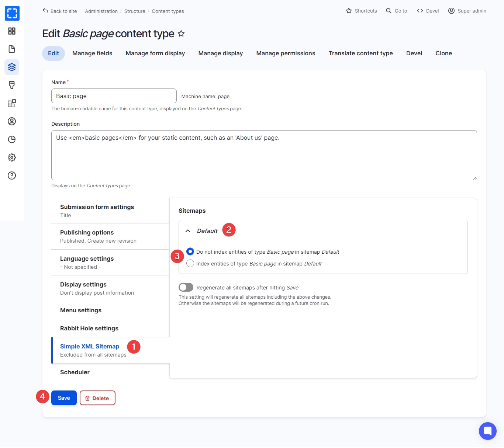Add page to shortcuts with star icon
The image size is (504, 448).
181,34
